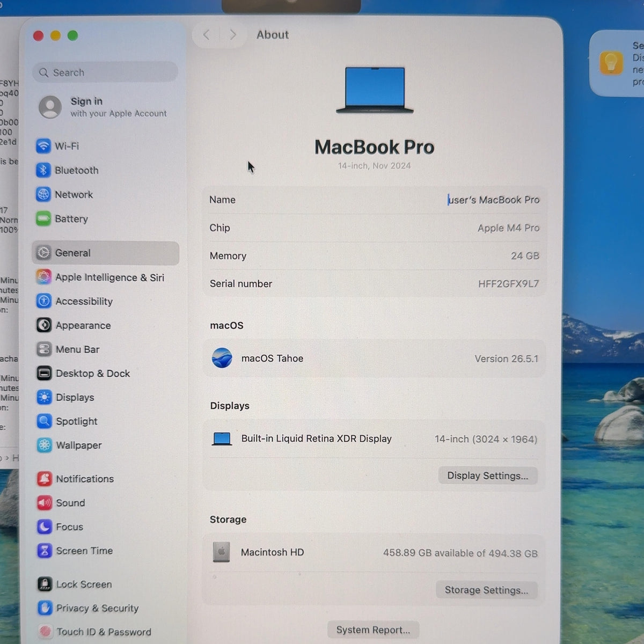The image size is (644, 644).
Task: Open the Focus moon icon
Action: [45, 526]
